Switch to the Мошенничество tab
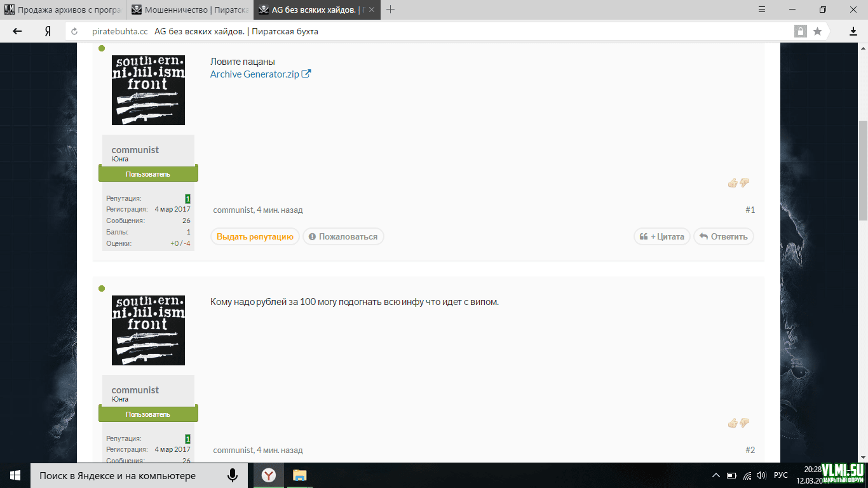Image resolution: width=868 pixels, height=488 pixels. (191, 10)
